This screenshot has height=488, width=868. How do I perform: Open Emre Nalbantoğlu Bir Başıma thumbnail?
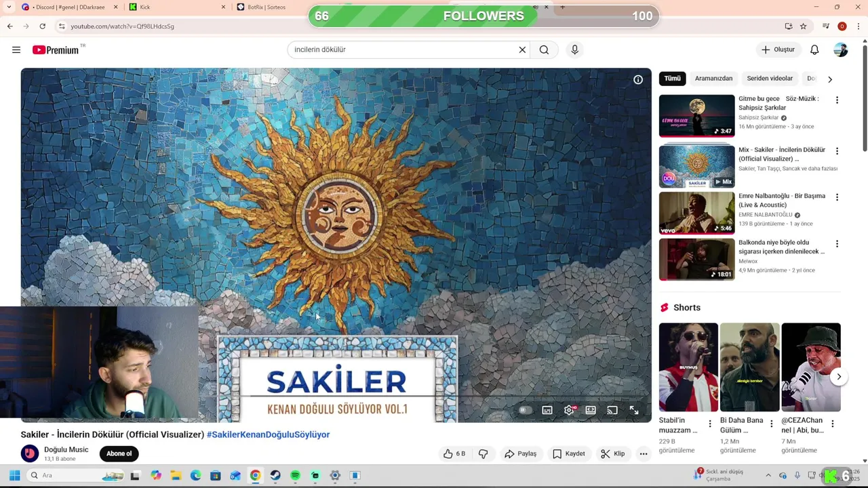pos(696,213)
